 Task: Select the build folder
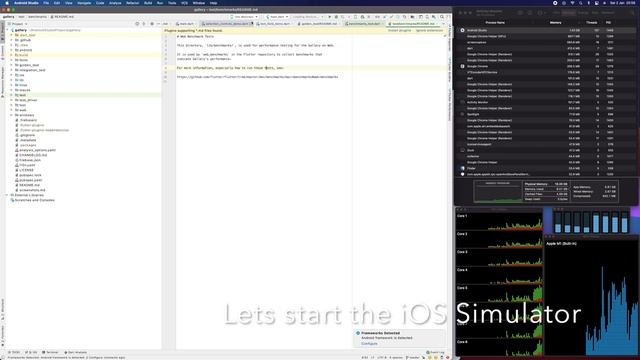24,55
